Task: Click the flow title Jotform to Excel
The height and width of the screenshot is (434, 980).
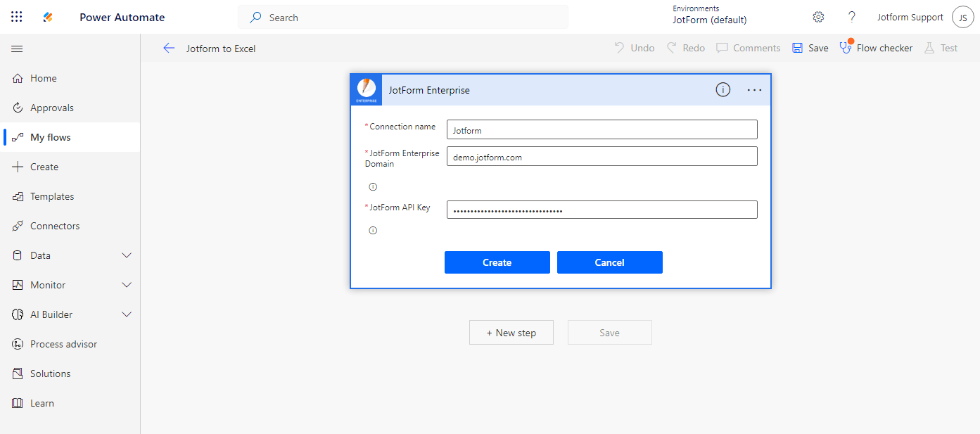Action: point(221,49)
